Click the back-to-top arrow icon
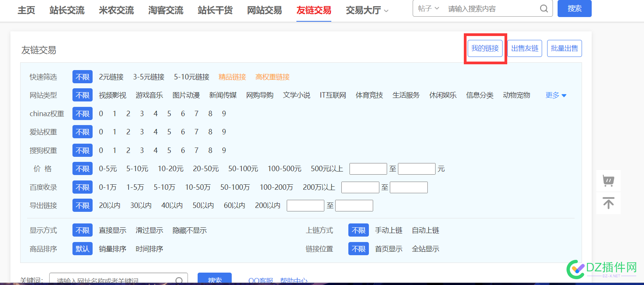The image size is (644, 285). 608,203
